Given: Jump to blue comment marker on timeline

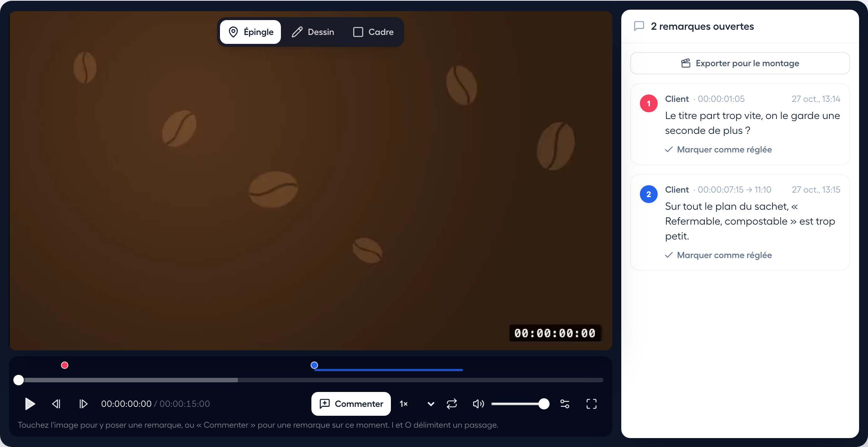Looking at the screenshot, I should click(314, 365).
